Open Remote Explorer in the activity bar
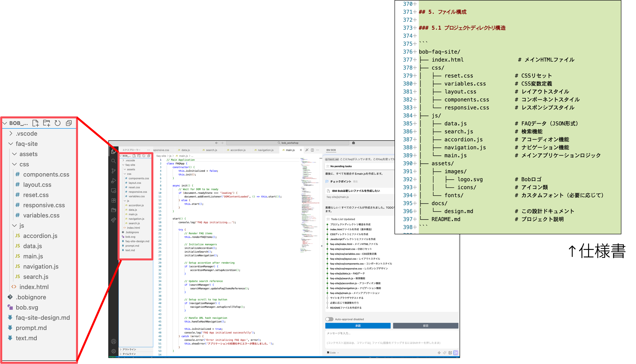 tap(114, 190)
